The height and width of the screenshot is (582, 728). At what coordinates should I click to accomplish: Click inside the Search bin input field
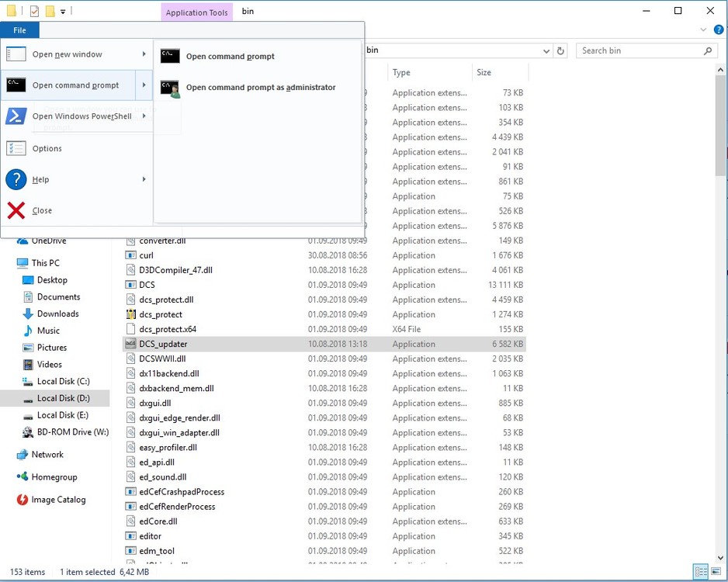tap(636, 49)
